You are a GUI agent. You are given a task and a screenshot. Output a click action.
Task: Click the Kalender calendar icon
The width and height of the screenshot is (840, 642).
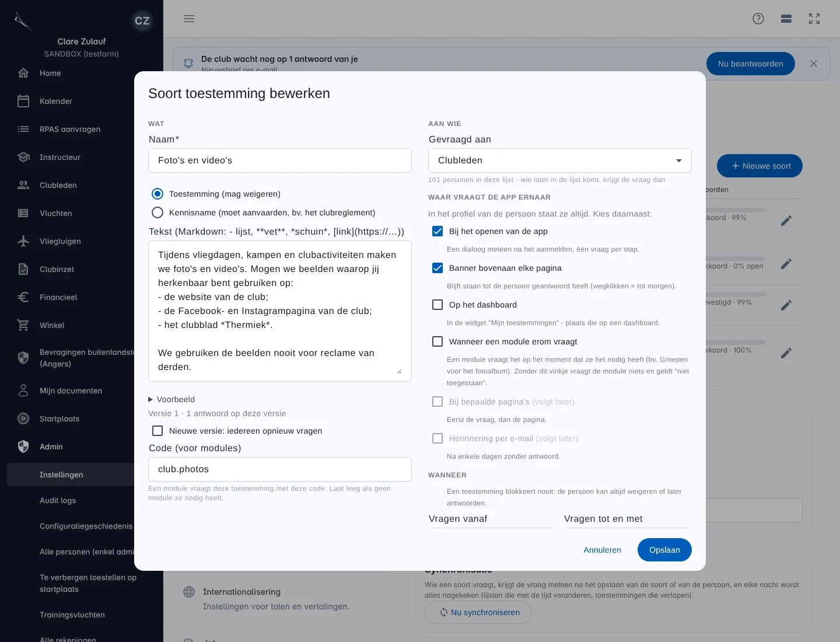coord(23,101)
